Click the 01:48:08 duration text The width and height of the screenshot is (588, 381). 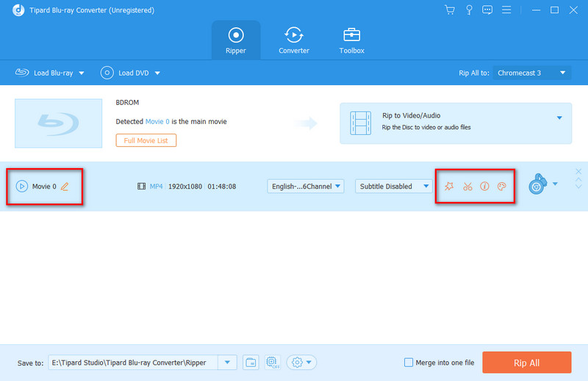[x=222, y=186]
